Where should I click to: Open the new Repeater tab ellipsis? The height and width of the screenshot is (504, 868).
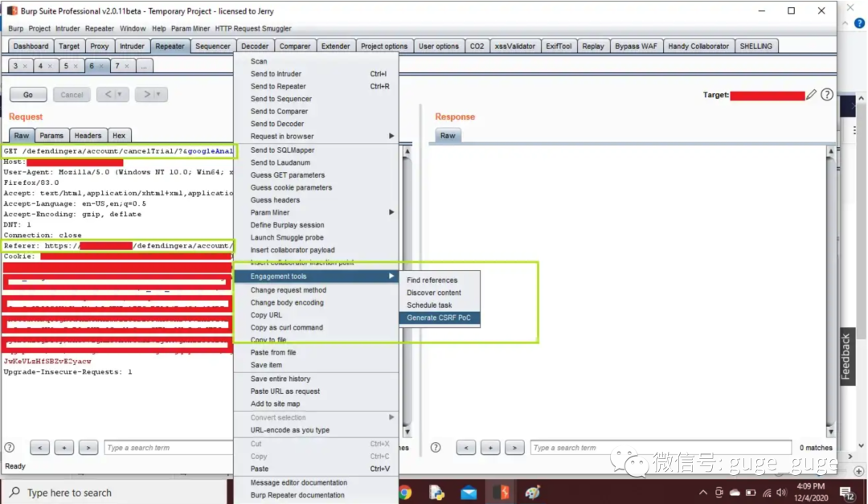point(144,67)
